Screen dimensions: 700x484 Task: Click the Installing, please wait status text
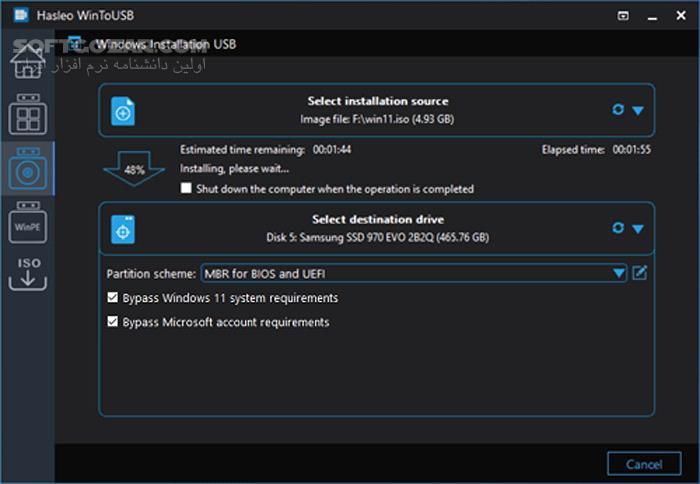click(234, 169)
